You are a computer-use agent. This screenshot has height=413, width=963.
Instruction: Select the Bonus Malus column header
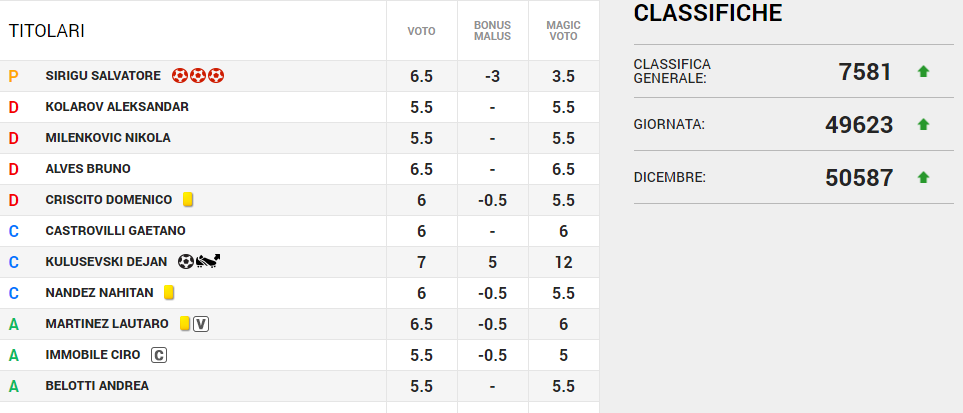pos(492,31)
